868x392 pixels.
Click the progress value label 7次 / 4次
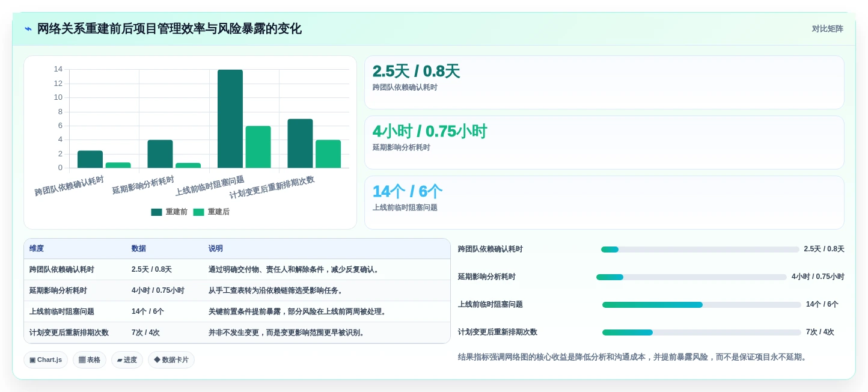click(x=820, y=332)
